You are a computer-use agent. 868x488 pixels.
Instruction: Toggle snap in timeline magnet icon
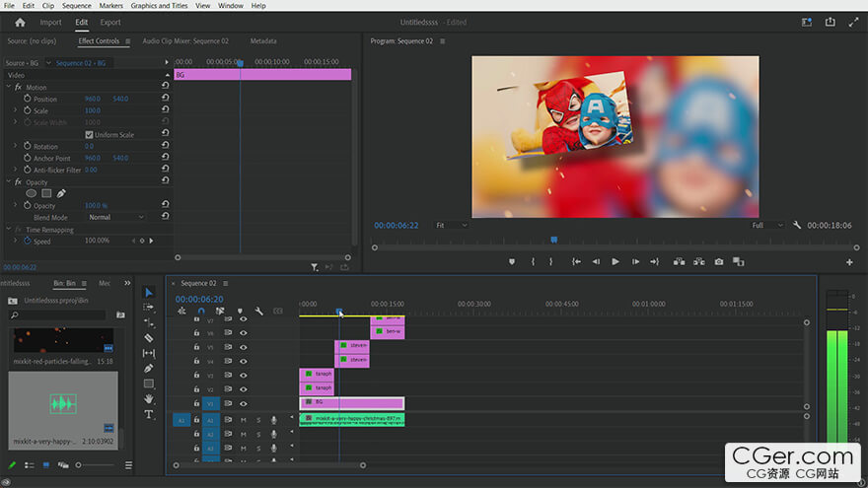click(x=201, y=311)
